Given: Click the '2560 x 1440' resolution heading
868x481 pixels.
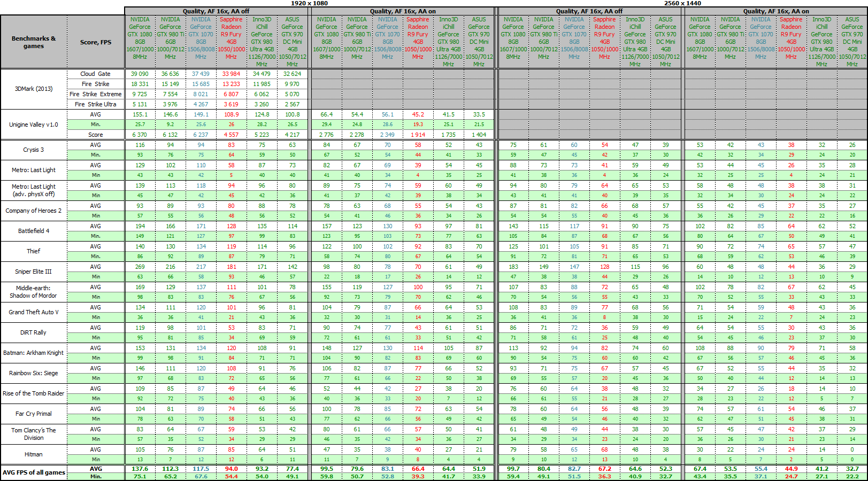Looking at the screenshot, I should coord(682,3).
